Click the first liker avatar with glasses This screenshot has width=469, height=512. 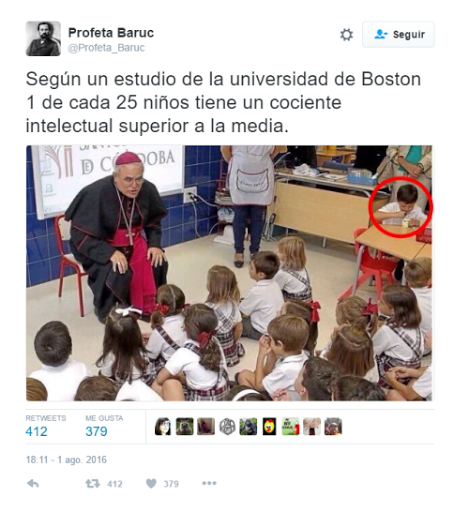163,426
